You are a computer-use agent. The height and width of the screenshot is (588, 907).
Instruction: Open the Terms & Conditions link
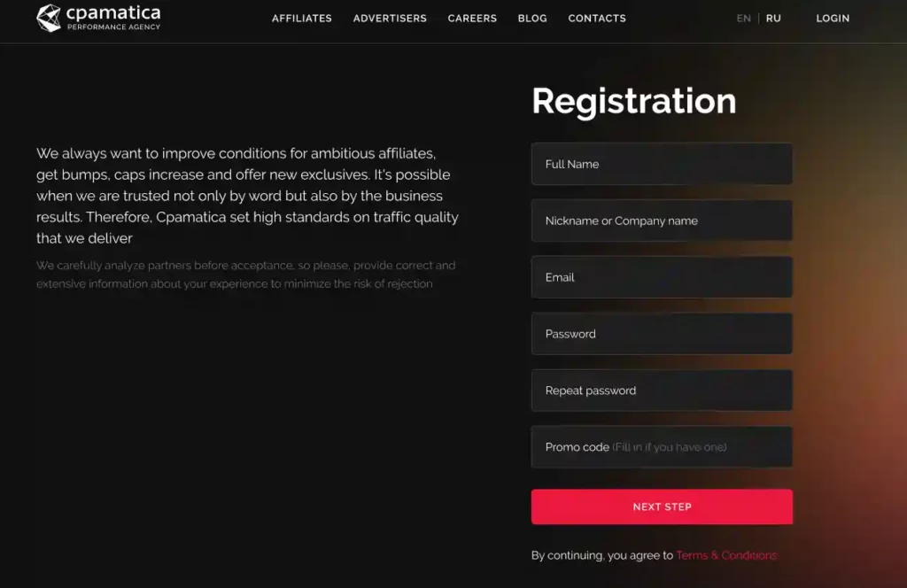[x=726, y=555]
